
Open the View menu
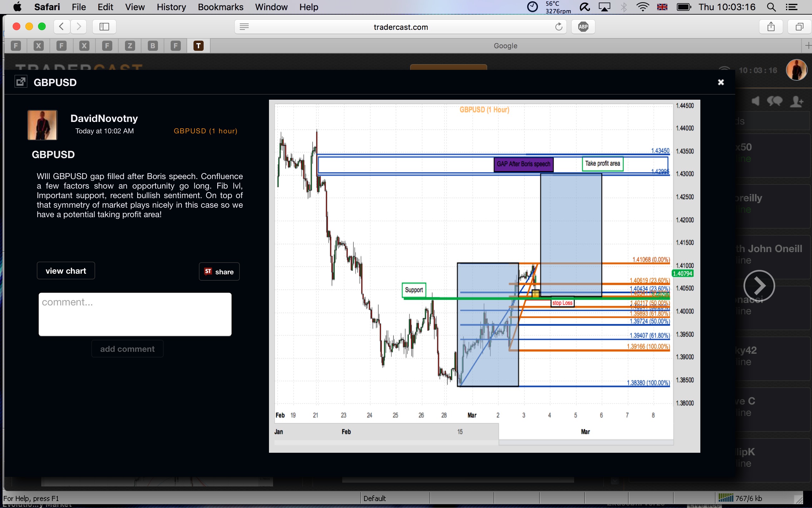pos(135,7)
